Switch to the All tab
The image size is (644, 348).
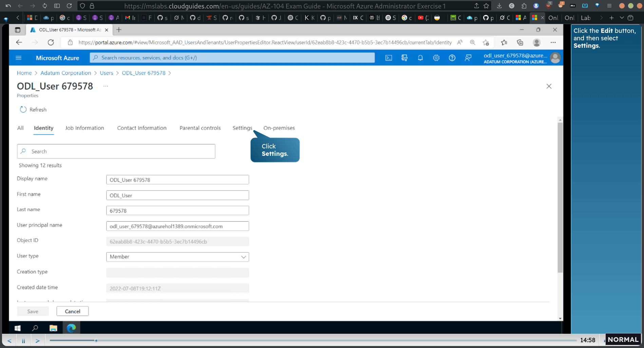pyautogui.click(x=20, y=128)
